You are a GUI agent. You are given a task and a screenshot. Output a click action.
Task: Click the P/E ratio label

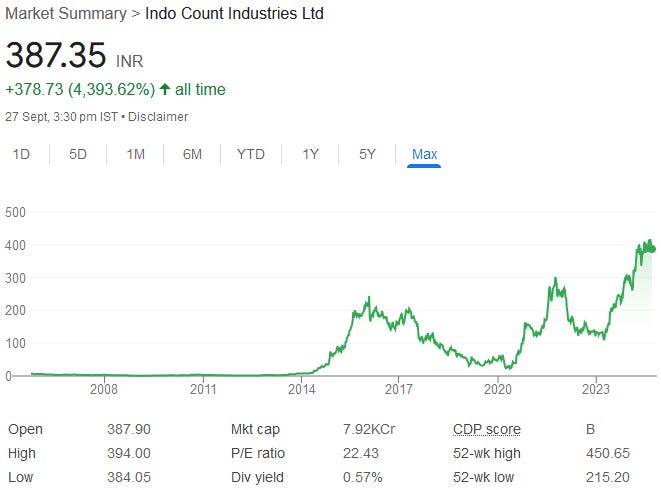pos(258,453)
